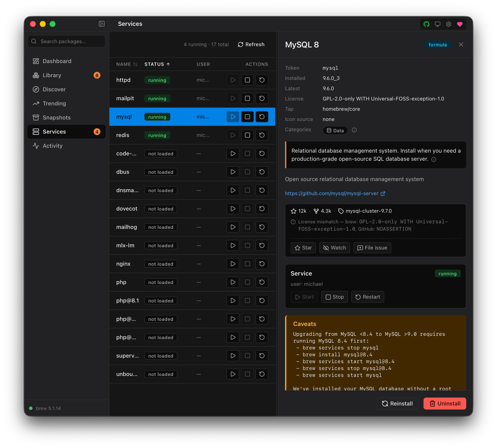Open the Library section
Screen dimensions: 497x448
click(x=66, y=75)
